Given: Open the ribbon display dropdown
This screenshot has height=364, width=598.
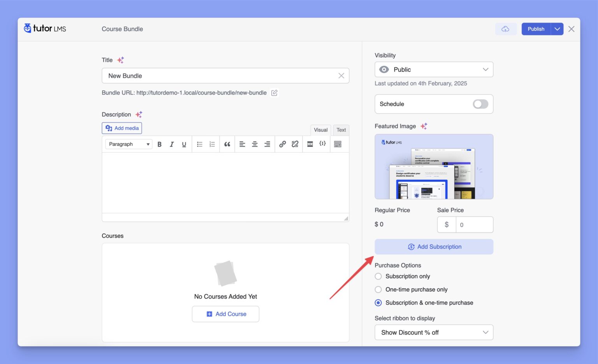Looking at the screenshot, I should point(434,332).
